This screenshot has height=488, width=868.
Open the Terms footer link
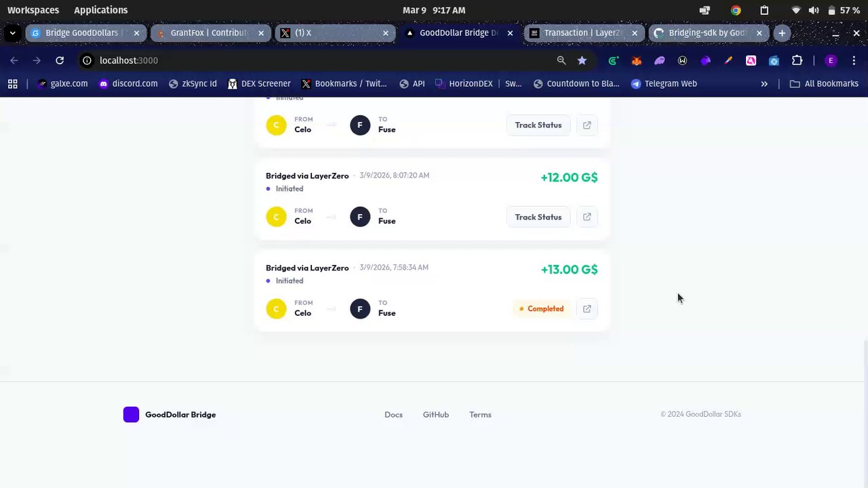pos(480,415)
